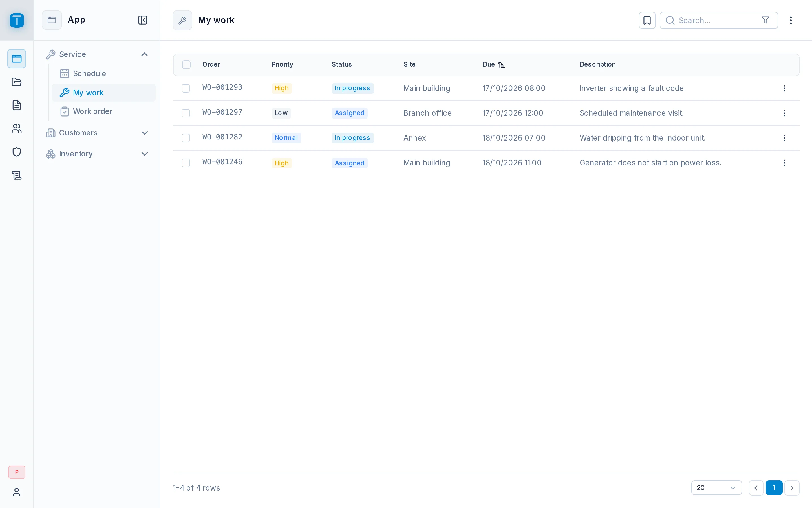
Task: Sort by Status column header
Action: [x=342, y=65]
